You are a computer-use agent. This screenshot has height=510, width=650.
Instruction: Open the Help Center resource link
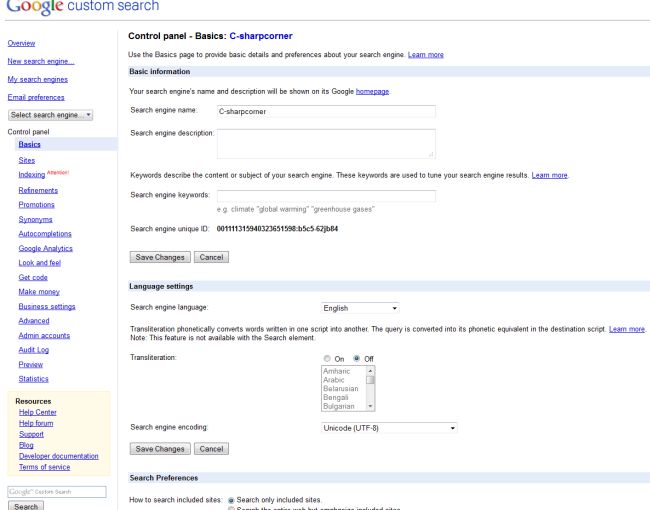pyautogui.click(x=39, y=413)
